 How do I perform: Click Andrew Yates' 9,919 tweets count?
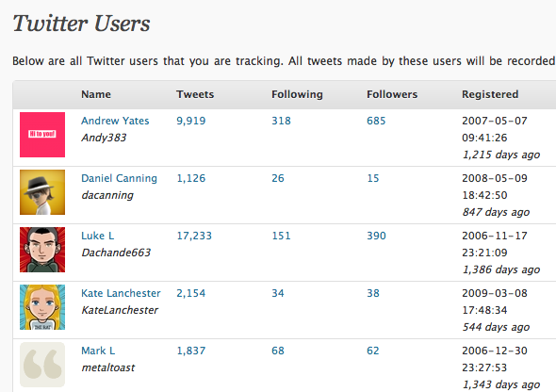pos(190,121)
